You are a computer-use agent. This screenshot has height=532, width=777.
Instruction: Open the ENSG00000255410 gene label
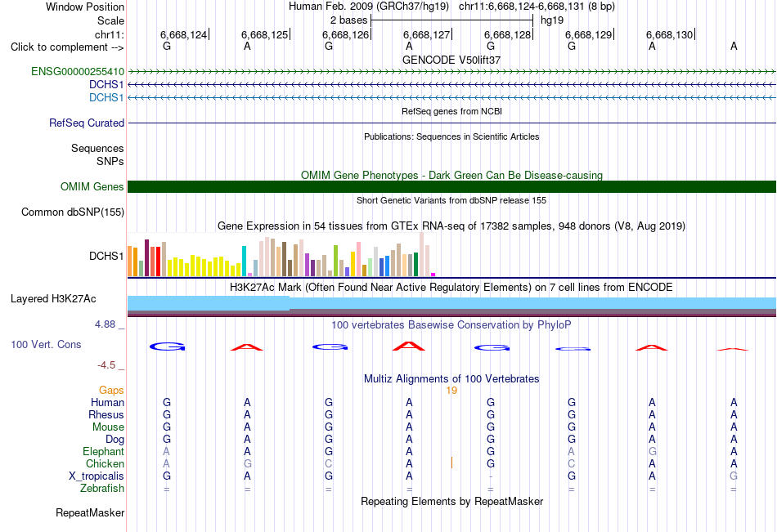[78, 71]
